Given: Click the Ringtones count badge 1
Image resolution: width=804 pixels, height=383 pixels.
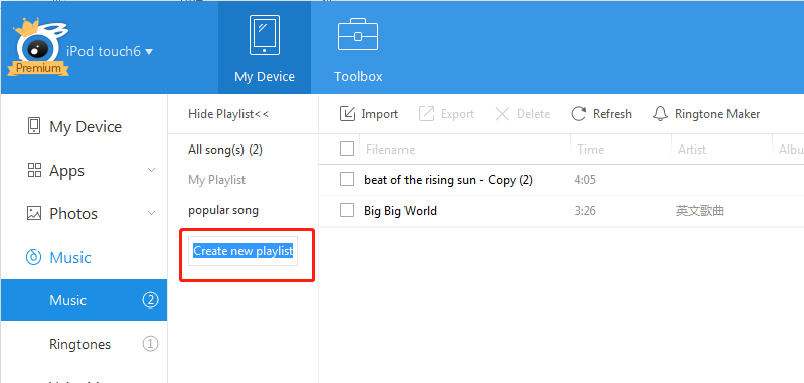Looking at the screenshot, I should coord(150,344).
